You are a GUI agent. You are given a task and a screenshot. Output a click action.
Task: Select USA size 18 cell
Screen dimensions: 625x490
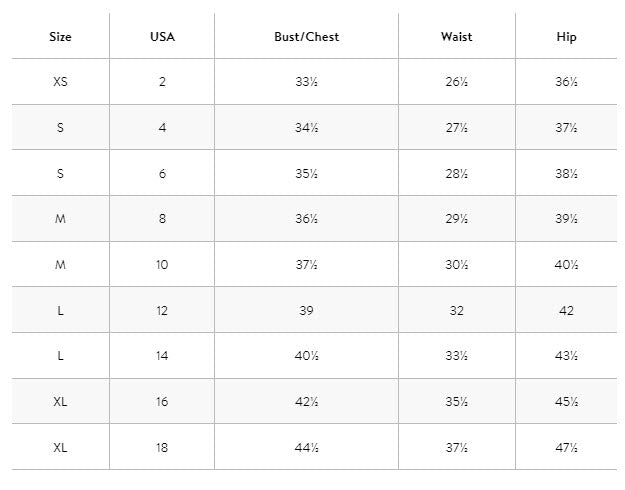tap(162, 448)
